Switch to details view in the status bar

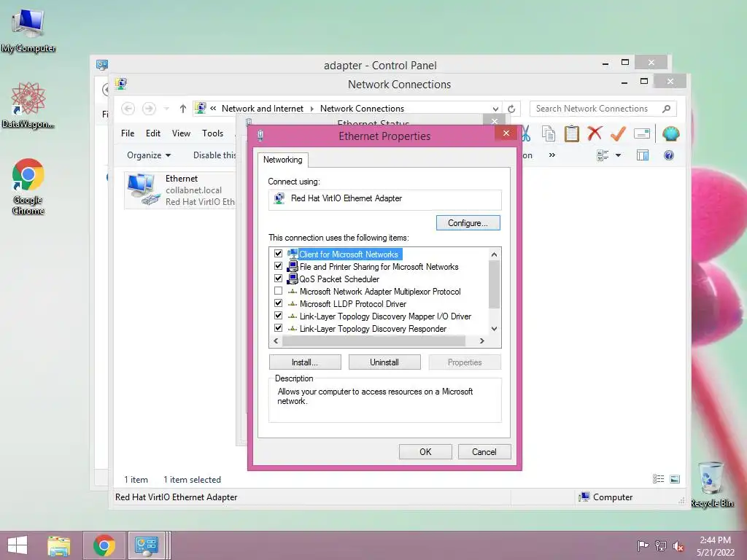click(x=659, y=479)
